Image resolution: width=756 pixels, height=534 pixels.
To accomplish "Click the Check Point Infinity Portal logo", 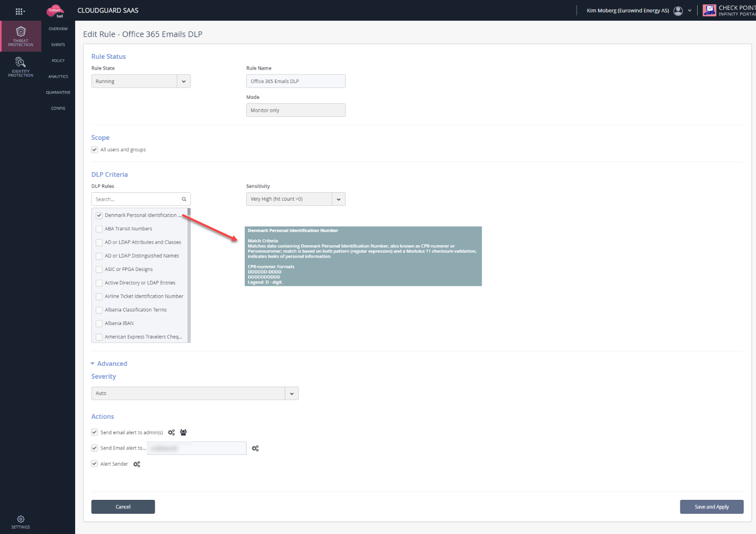I will coord(730,10).
